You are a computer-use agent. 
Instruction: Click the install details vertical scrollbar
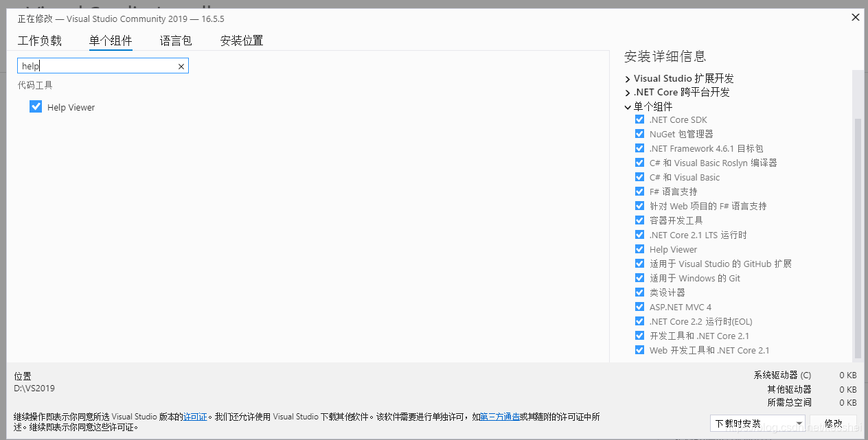click(857, 238)
